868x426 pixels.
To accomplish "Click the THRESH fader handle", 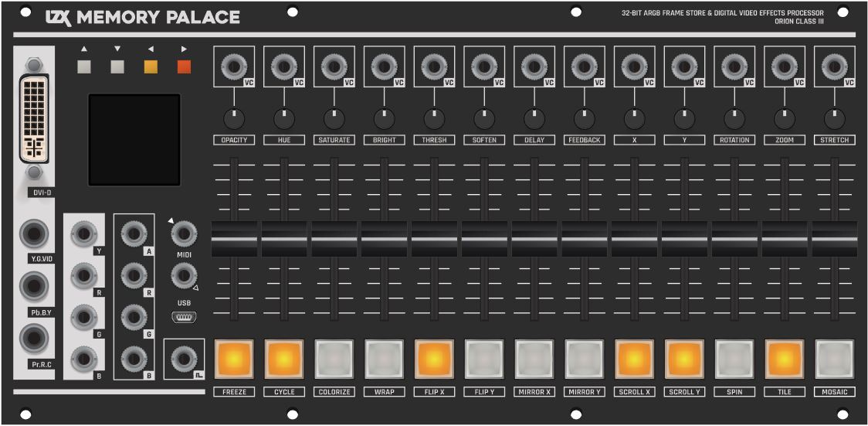I will [434, 239].
